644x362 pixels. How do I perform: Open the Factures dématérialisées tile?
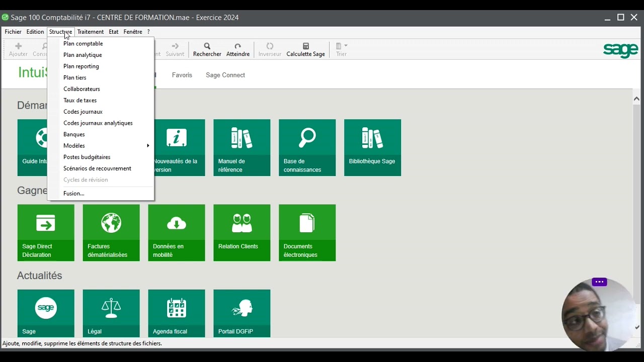(111, 233)
